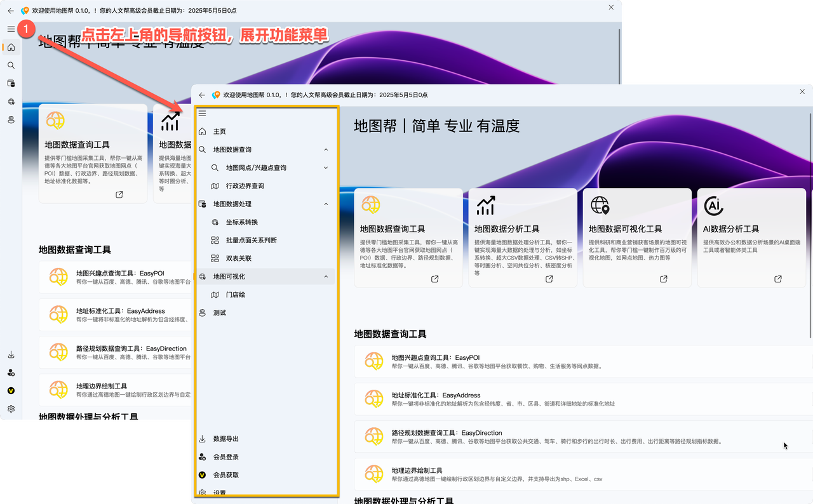Viewport: 813px width, 504px height.
Task: Click open-link icon on front 地图数据查询工具 card
Action: (x=435, y=279)
